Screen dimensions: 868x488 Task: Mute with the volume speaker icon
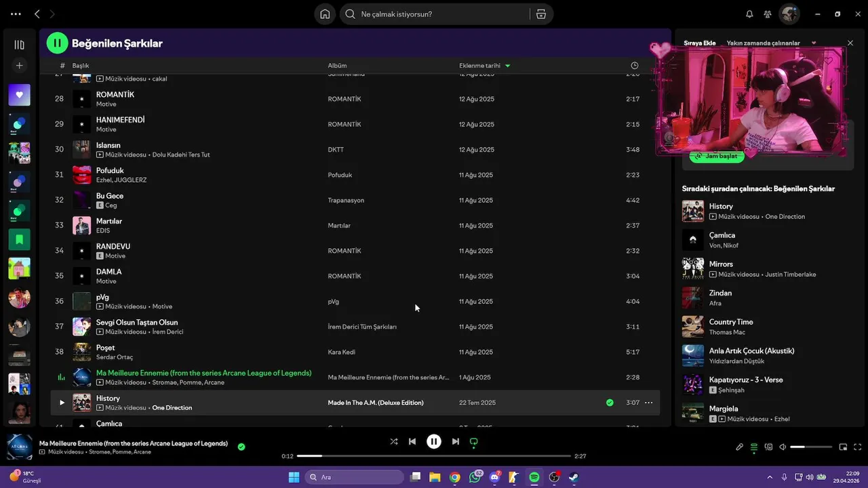pyautogui.click(x=783, y=447)
